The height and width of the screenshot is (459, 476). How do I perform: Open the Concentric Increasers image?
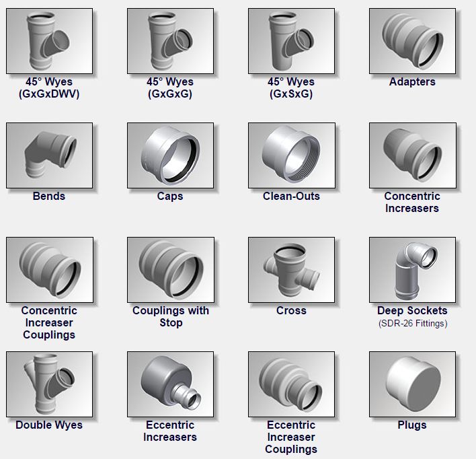412,155
